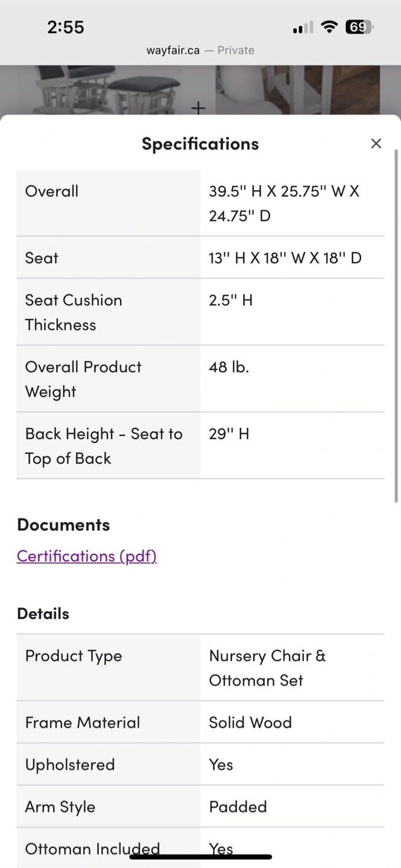Tap the Specifications heading
The height and width of the screenshot is (868, 401).
point(200,143)
